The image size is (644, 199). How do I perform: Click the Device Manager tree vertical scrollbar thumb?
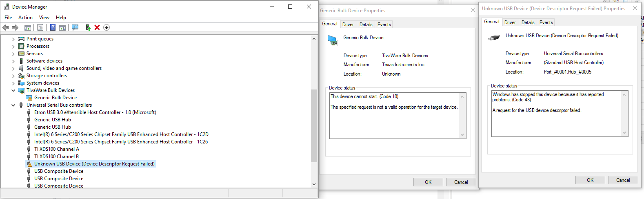(314, 126)
